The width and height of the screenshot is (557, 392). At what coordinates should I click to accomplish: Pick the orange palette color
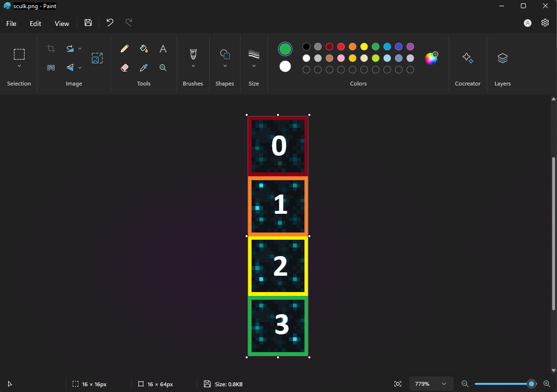point(353,47)
